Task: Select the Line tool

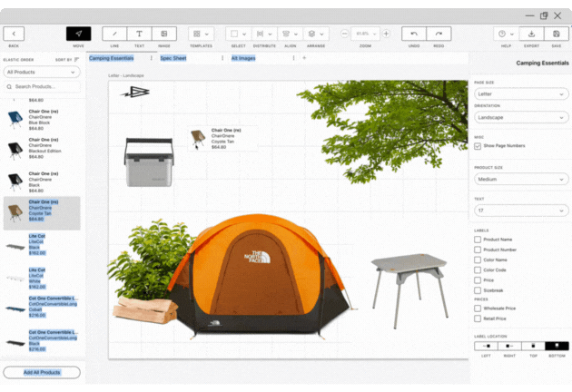Action: pos(114,34)
